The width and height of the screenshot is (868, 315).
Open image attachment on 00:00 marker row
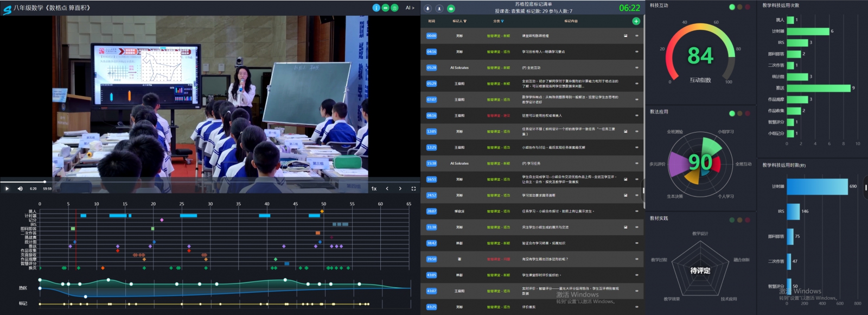(626, 36)
